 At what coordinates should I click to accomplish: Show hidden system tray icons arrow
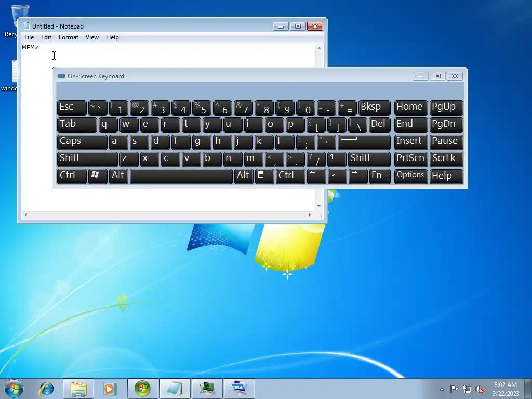coord(442,389)
